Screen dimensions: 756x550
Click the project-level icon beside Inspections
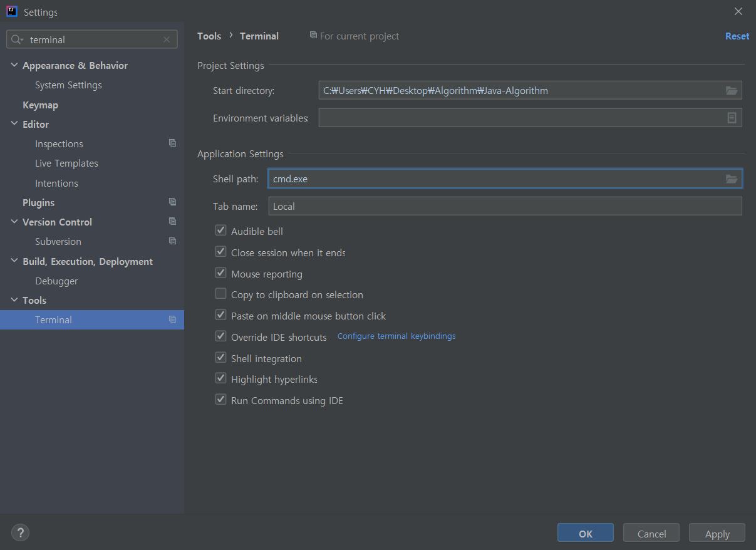click(x=172, y=143)
